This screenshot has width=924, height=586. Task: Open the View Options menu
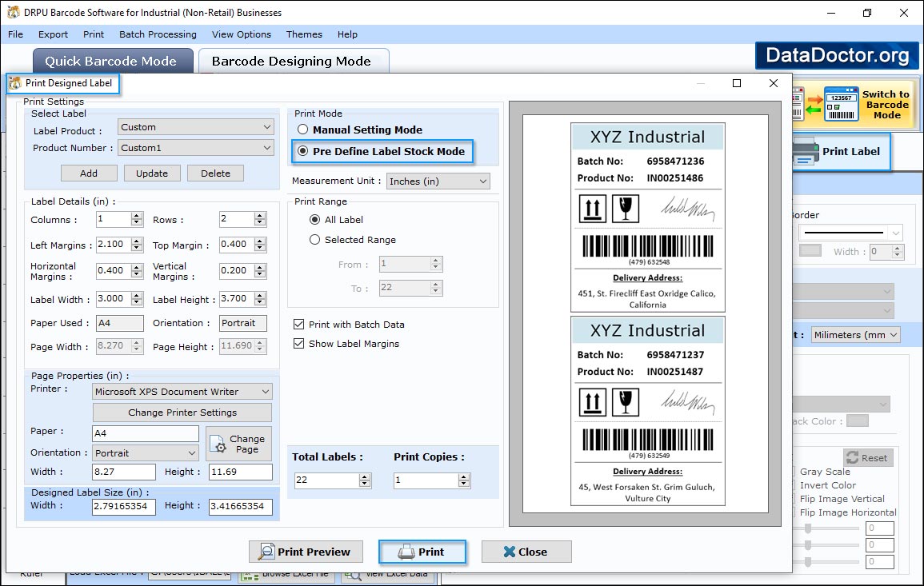tap(242, 34)
